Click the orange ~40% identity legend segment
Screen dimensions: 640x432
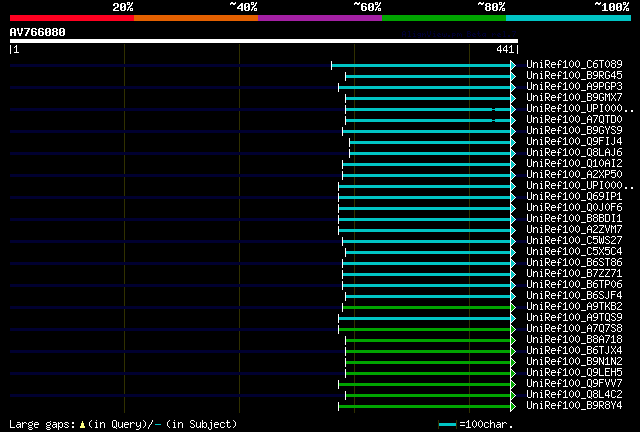(x=196, y=18)
